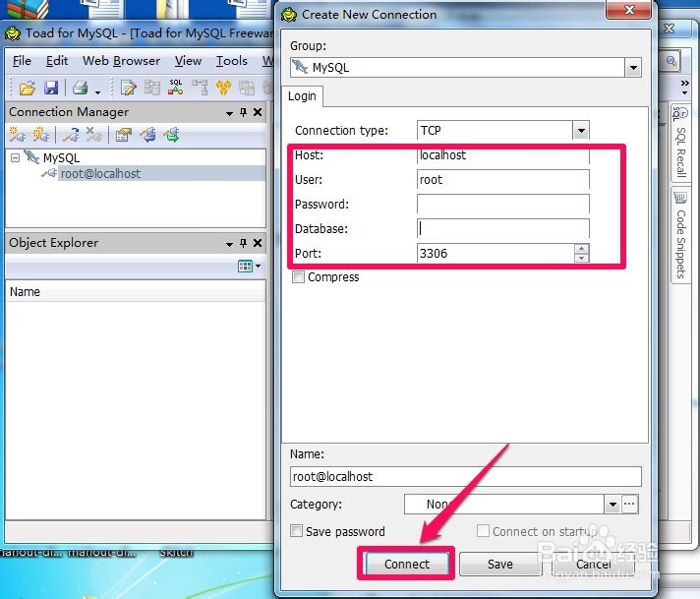Screen dimensions: 700x599
Task: Click the import connections blue arrow icon
Action: click(147, 135)
